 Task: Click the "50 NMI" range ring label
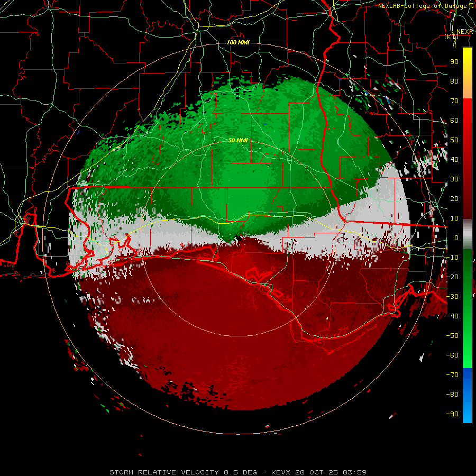point(238,140)
